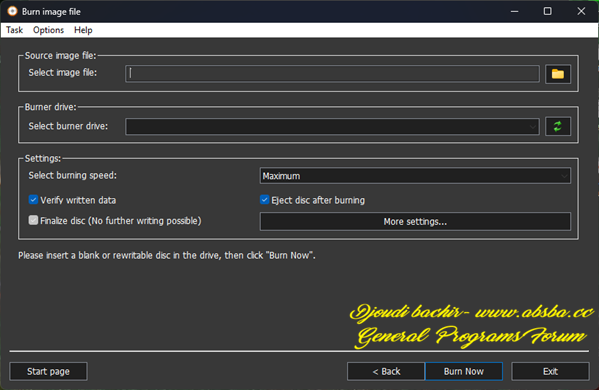
Task: Maximize the Burn image file window
Action: point(547,11)
